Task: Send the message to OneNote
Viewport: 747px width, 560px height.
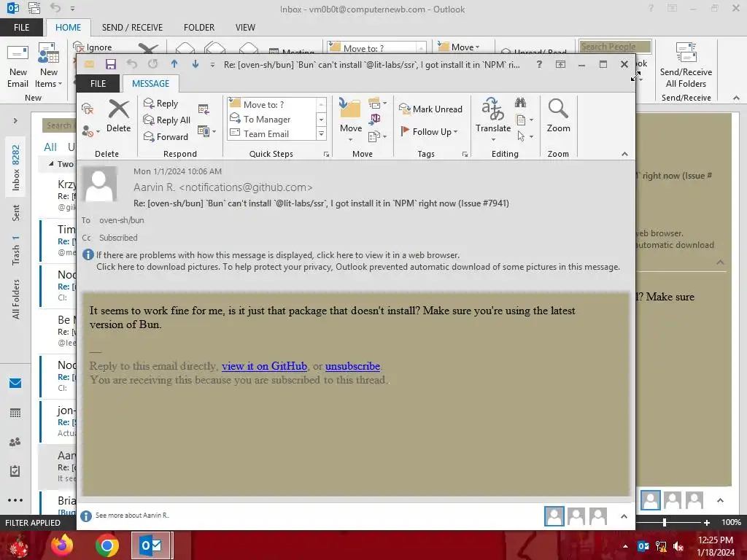Action: [375, 119]
